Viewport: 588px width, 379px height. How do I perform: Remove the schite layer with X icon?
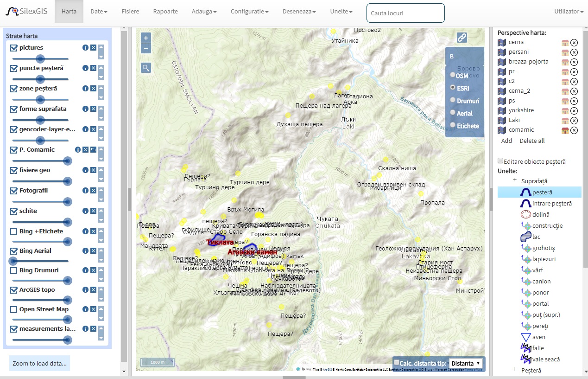pos(93,211)
